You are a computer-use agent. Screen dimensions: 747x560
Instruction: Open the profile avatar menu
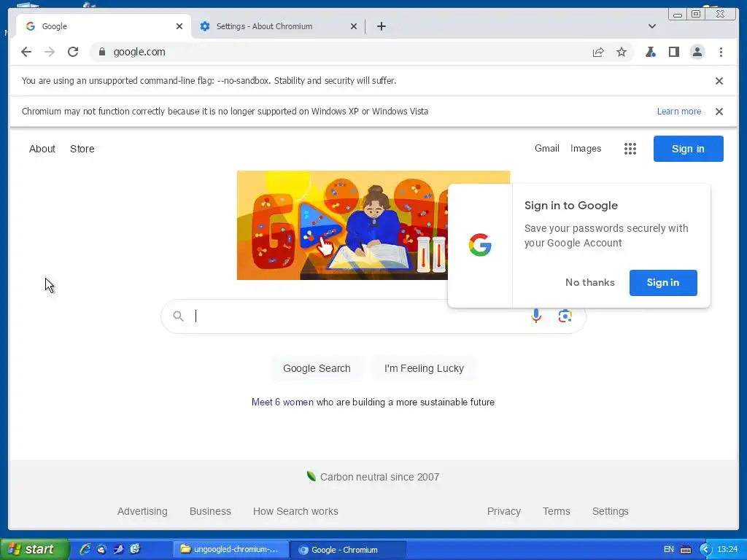697,52
